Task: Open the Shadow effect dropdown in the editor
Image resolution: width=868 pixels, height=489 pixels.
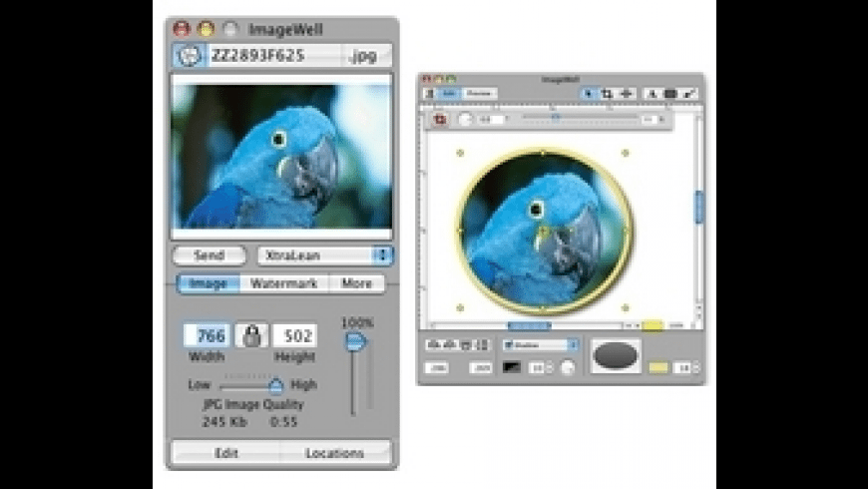Action: tap(541, 344)
